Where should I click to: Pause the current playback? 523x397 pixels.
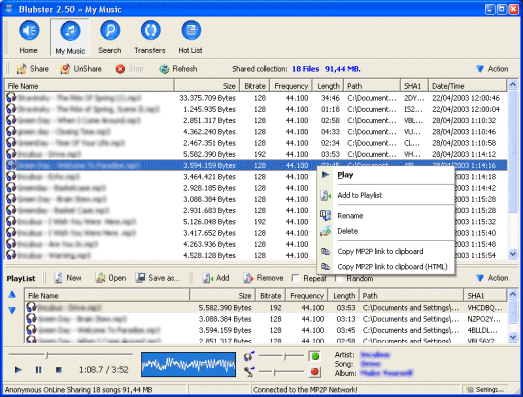pos(38,370)
